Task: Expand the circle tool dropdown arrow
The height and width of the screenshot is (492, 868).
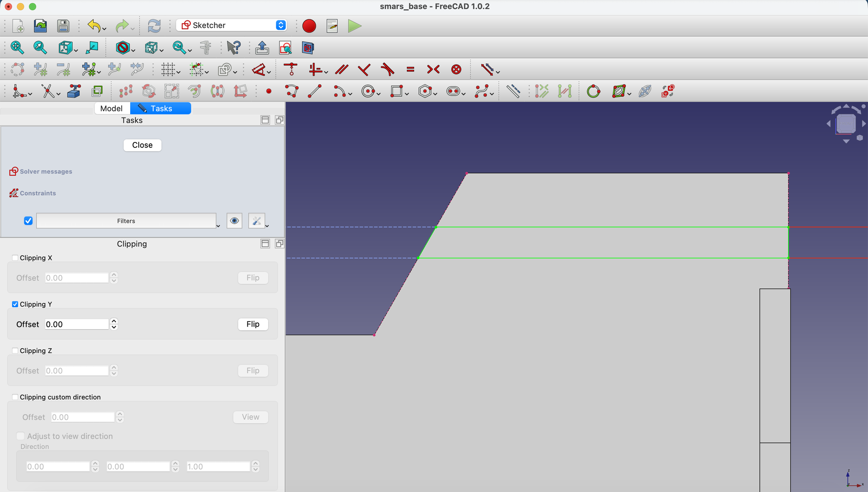Action: point(378,94)
